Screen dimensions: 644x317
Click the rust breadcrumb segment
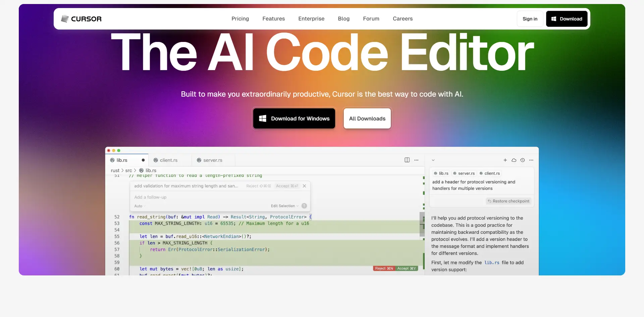coord(115,170)
